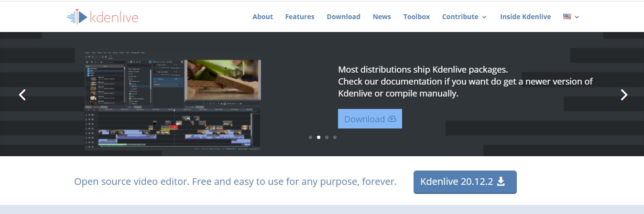Show previous slide with left arrow
This screenshot has height=214, width=644.
point(22,95)
